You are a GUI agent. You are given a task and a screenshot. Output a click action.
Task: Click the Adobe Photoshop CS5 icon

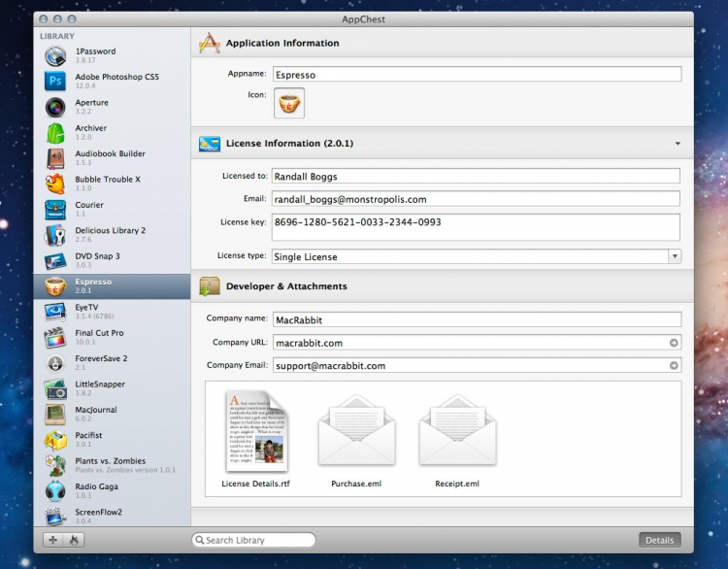55,82
